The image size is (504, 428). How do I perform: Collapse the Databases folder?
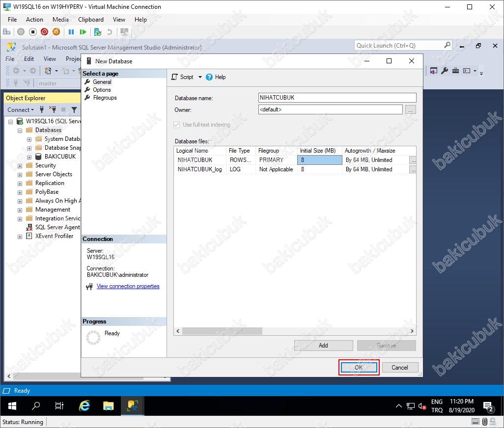20,131
